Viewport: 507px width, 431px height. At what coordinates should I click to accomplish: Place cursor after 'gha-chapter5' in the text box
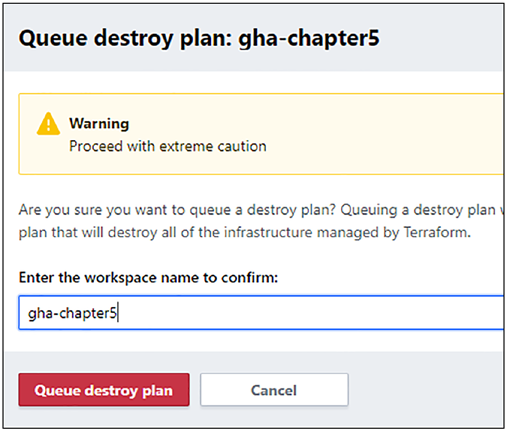(x=118, y=313)
